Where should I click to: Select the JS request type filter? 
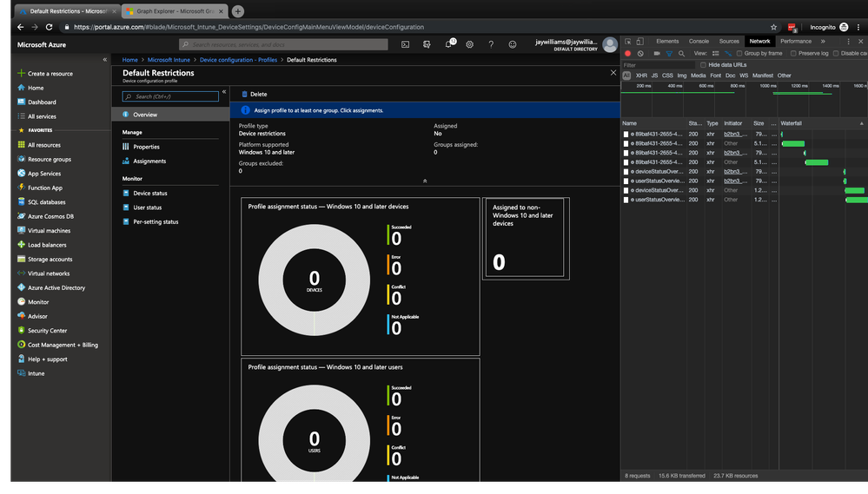click(654, 76)
